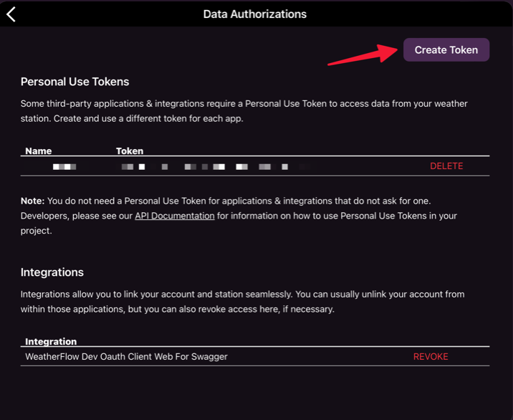
Task: Click the Personal Use Tokens heading
Action: click(x=75, y=82)
